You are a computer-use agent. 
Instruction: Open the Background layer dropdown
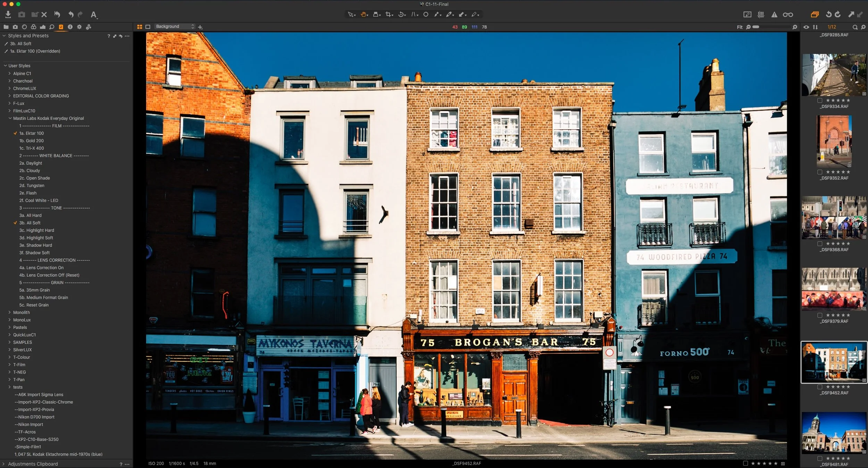coord(175,26)
